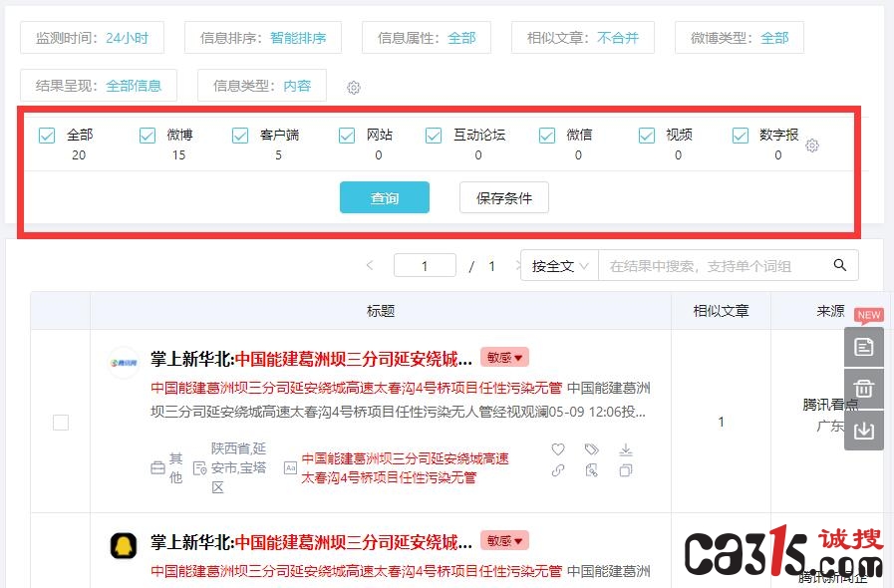Copy first article with duplicate icon
The height and width of the screenshot is (588, 894).
(626, 470)
